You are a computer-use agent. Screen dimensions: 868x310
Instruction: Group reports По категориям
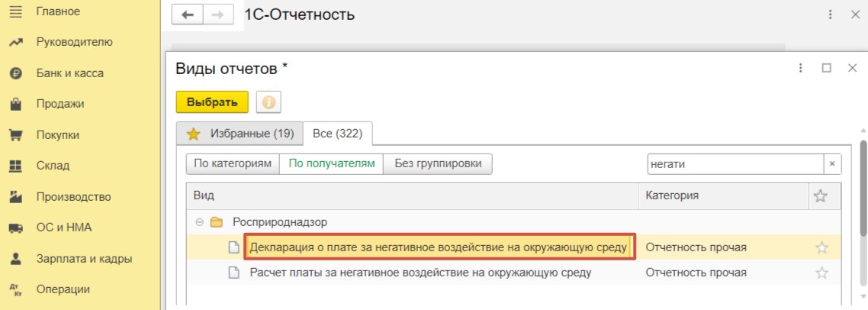[x=233, y=164]
